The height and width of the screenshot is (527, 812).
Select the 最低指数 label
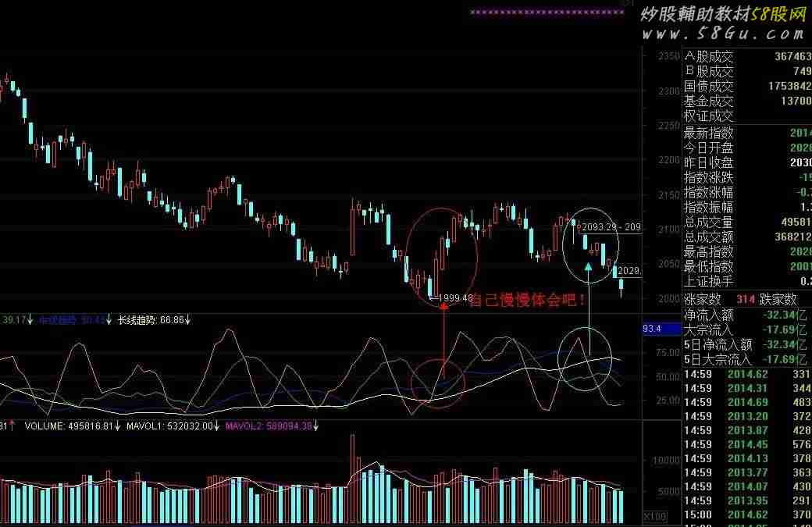point(709,267)
